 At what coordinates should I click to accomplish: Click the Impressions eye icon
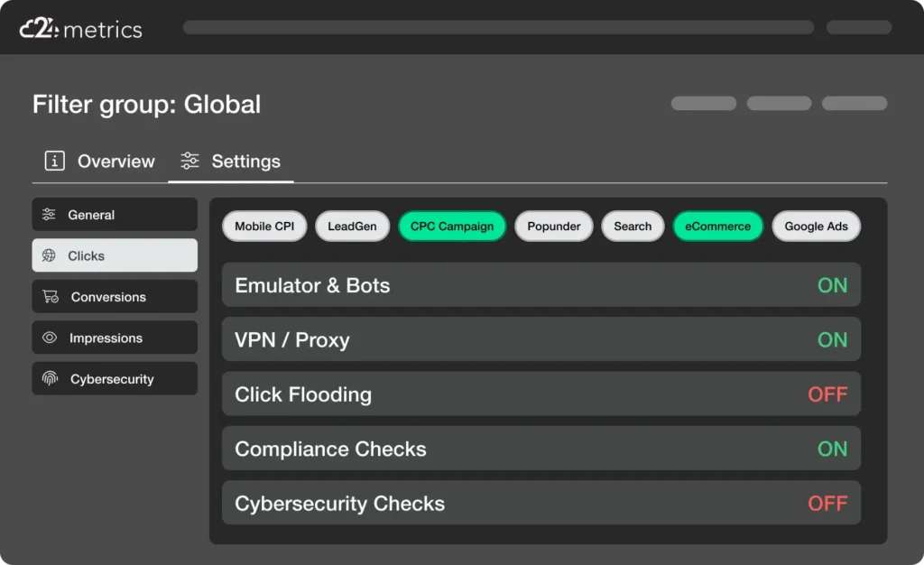coord(50,338)
